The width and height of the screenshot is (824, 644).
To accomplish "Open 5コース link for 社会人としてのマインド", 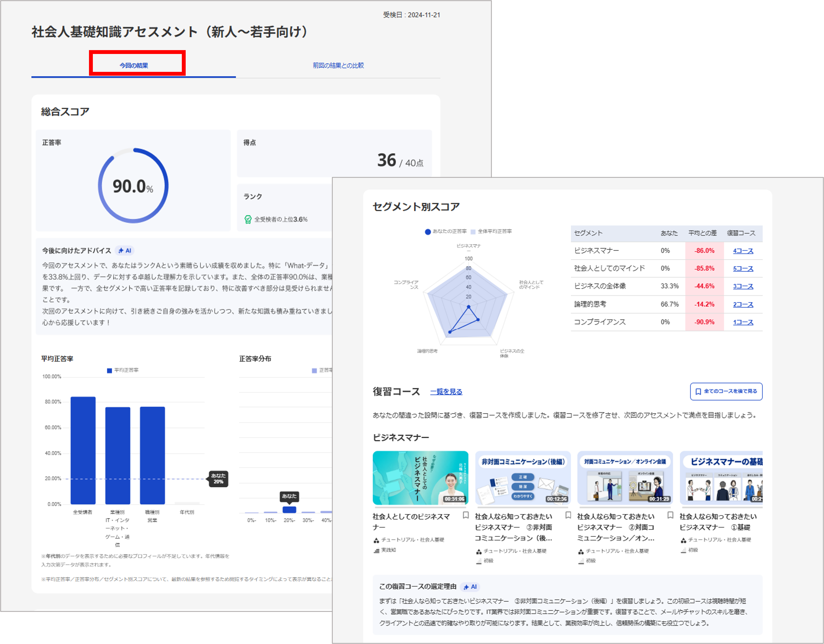I will 743,268.
